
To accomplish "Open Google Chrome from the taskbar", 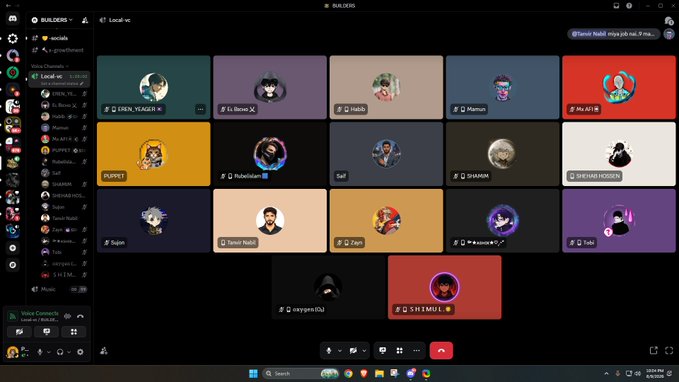I will coord(348,373).
